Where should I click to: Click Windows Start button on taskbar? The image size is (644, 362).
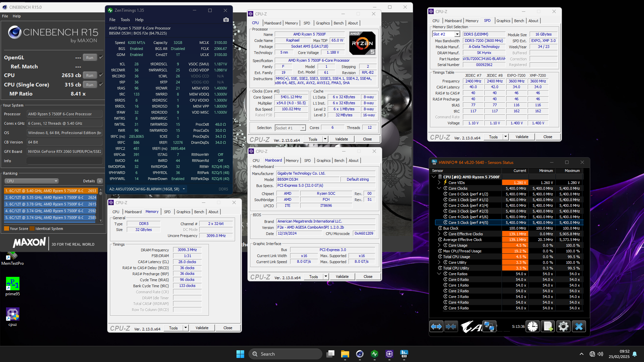(240, 354)
